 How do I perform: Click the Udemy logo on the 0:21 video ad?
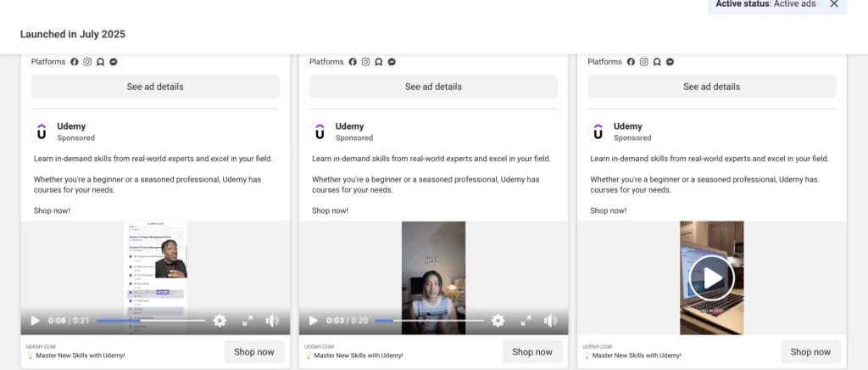[42, 132]
